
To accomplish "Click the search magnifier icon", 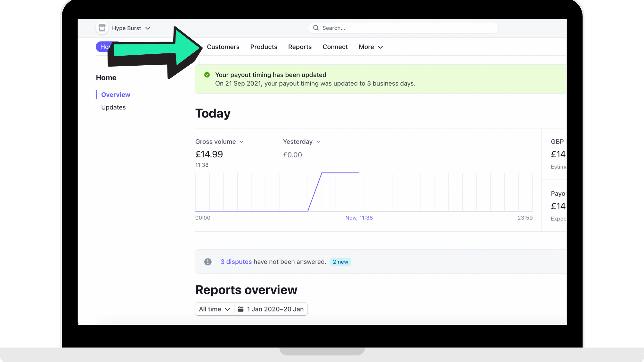I will tap(316, 28).
